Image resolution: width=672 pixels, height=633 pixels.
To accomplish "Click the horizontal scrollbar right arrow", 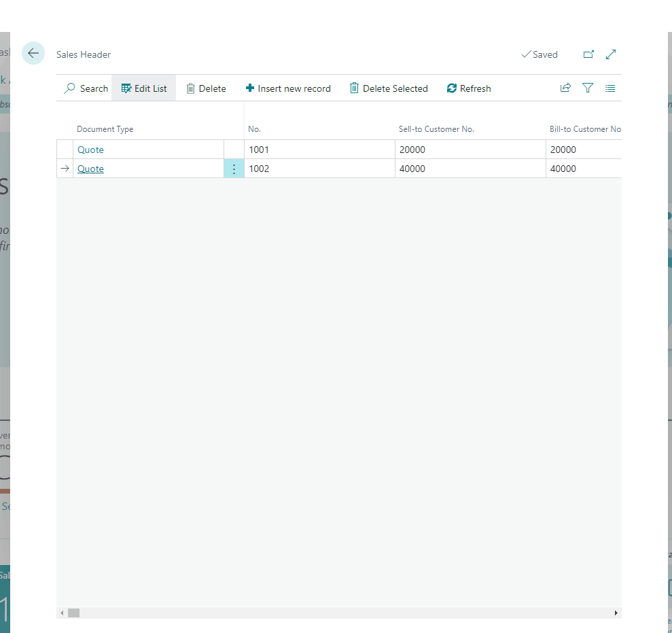I will coord(616,613).
